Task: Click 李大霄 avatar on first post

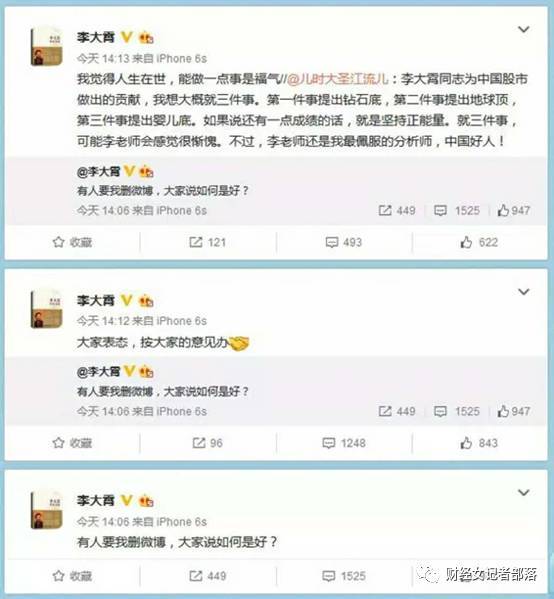Action: coord(46,47)
